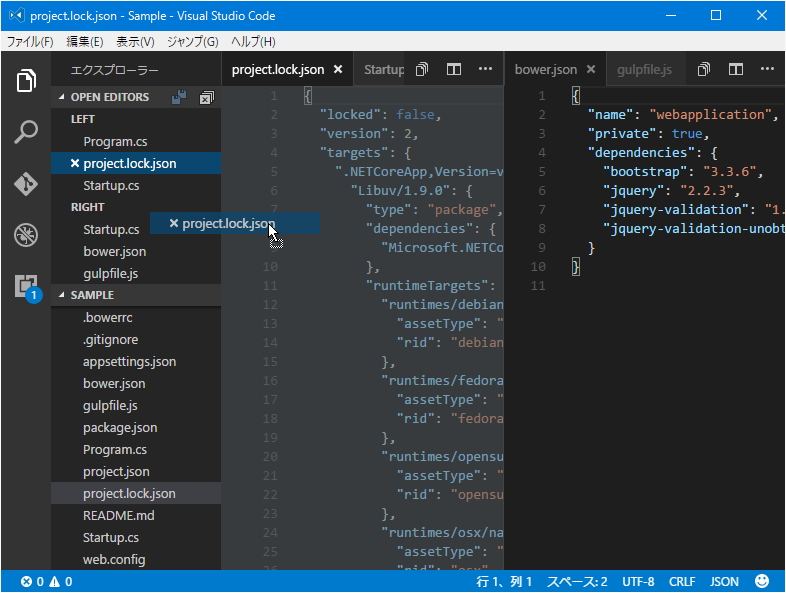Screen dimensions: 786x593
Task: Open Program.cs in SAMPLE folder
Action: click(136, 450)
